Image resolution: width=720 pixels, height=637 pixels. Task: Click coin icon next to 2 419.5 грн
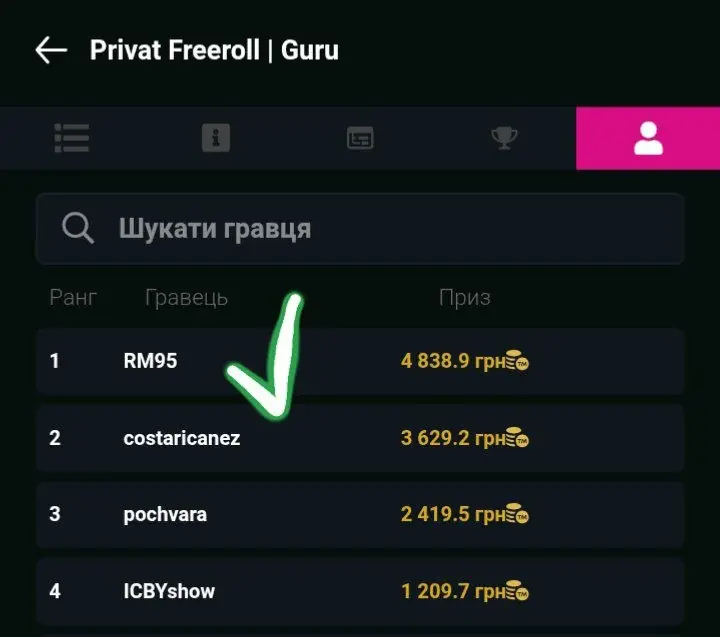point(516,515)
